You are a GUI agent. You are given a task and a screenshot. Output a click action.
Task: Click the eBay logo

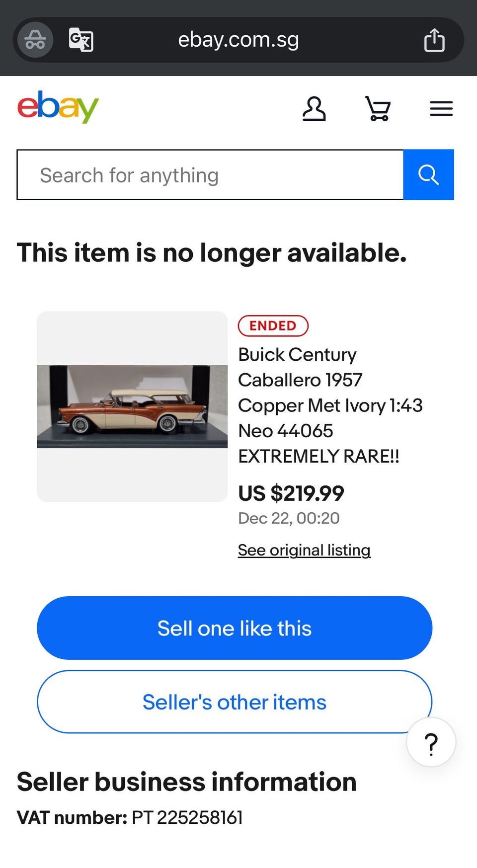[x=58, y=107]
